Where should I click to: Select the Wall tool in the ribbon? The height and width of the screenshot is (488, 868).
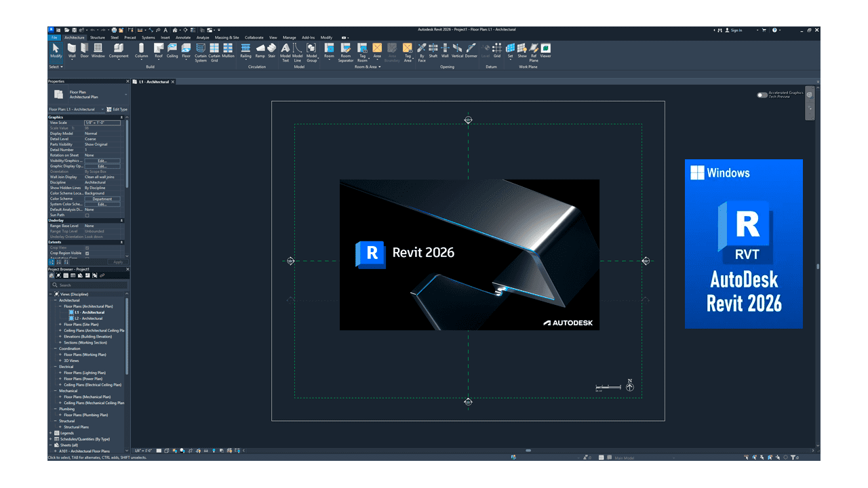[x=72, y=50]
